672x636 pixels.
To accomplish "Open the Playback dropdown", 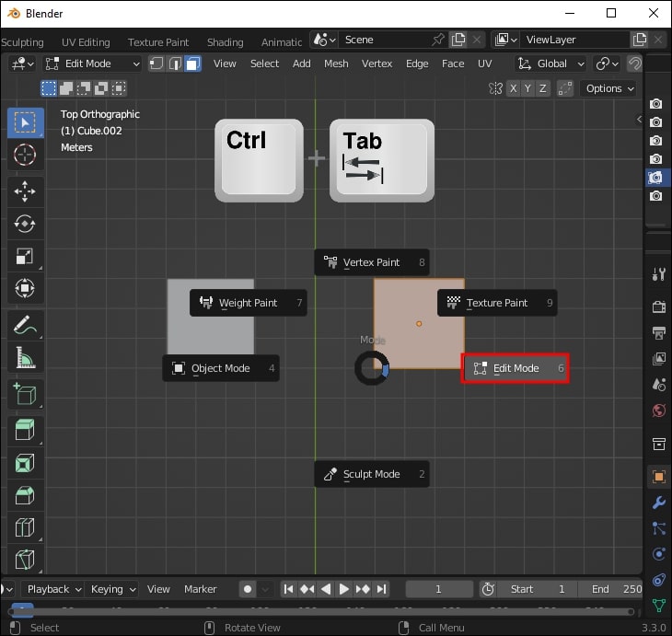I will point(53,589).
